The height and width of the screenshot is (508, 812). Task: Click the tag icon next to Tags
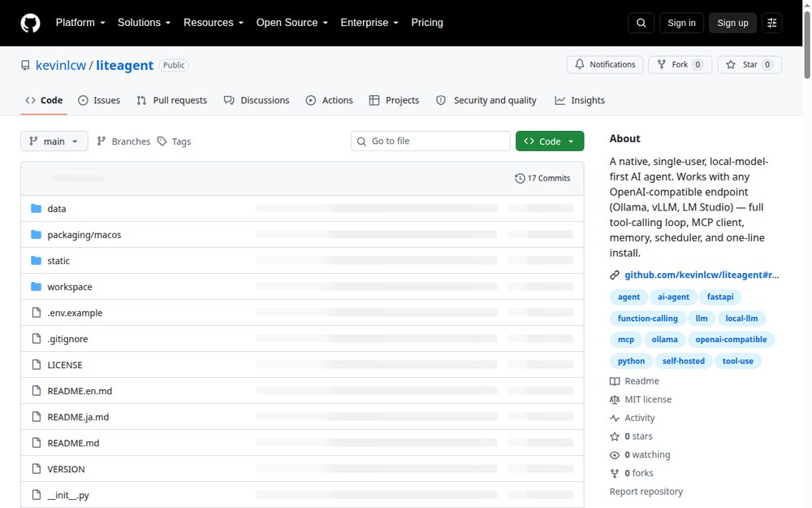[162, 141]
